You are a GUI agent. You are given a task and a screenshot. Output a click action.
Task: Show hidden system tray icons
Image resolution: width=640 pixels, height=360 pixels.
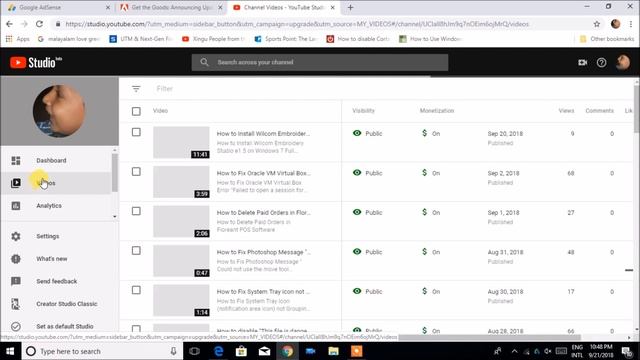click(x=514, y=351)
